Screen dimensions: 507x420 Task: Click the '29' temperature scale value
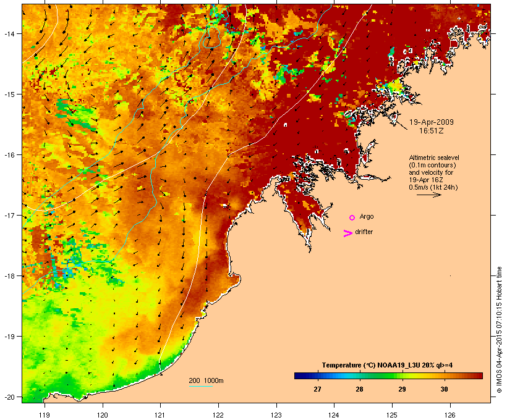tap(402, 389)
